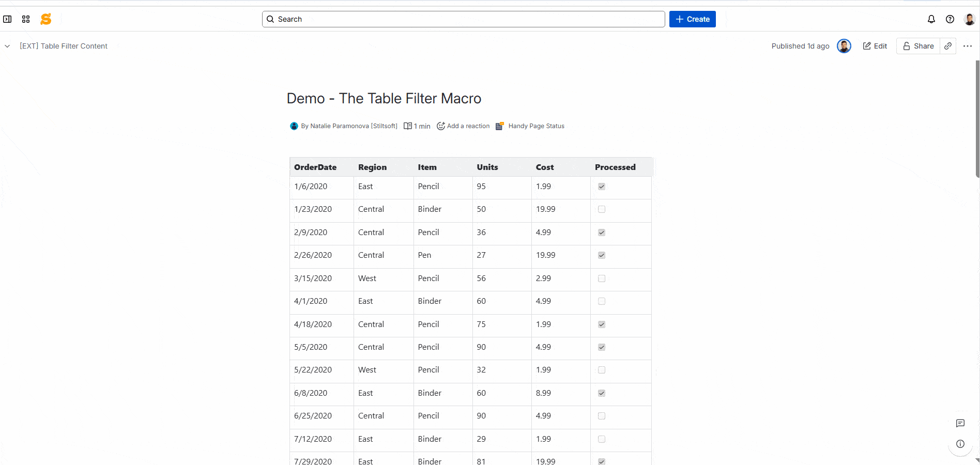Click the Edit button
Viewport: 980px width, 465px height.
(x=875, y=46)
